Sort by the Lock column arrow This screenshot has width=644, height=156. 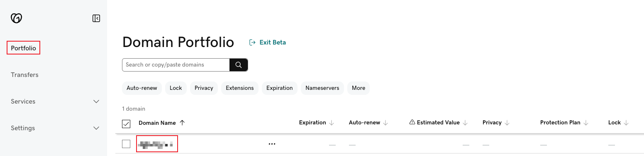(x=626, y=123)
